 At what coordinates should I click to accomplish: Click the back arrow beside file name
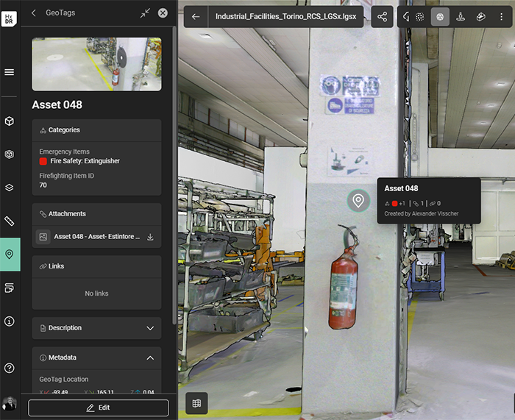point(196,16)
